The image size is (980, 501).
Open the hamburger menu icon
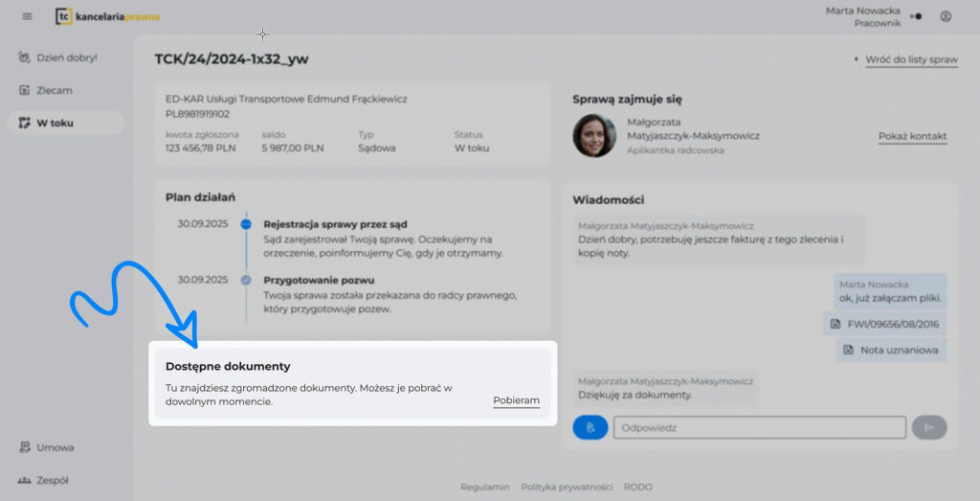click(27, 16)
